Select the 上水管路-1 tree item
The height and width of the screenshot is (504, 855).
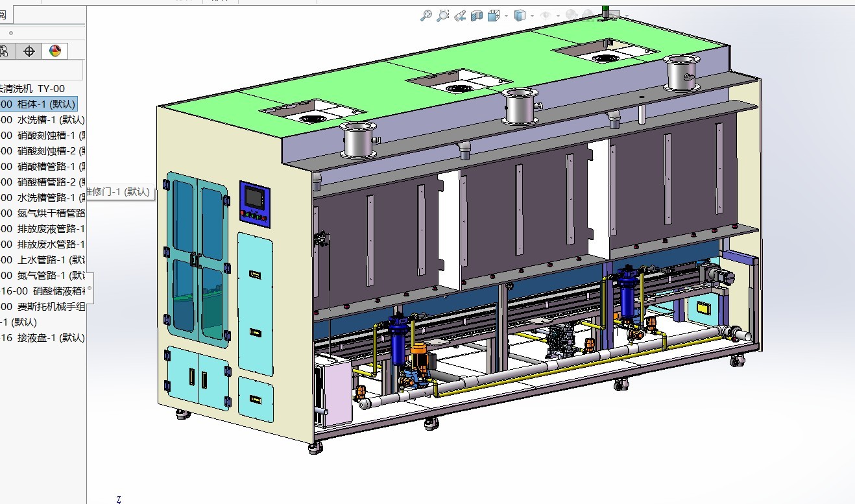point(43,259)
